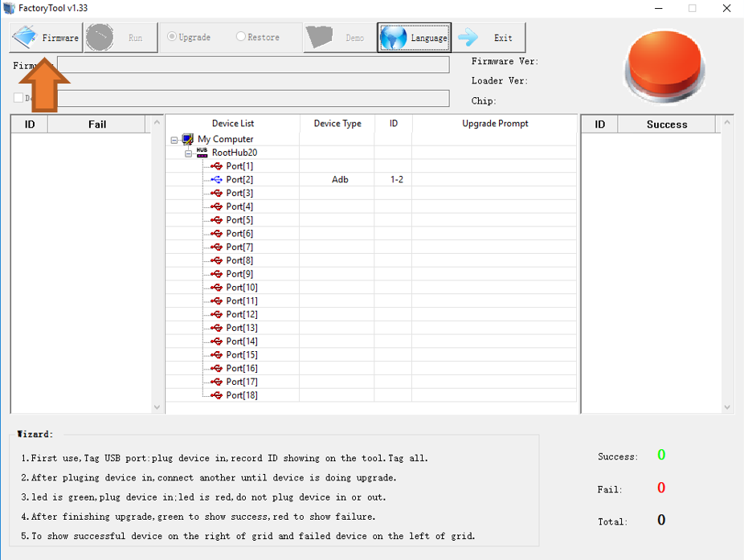Click the Port[7] USB icon

(216, 247)
